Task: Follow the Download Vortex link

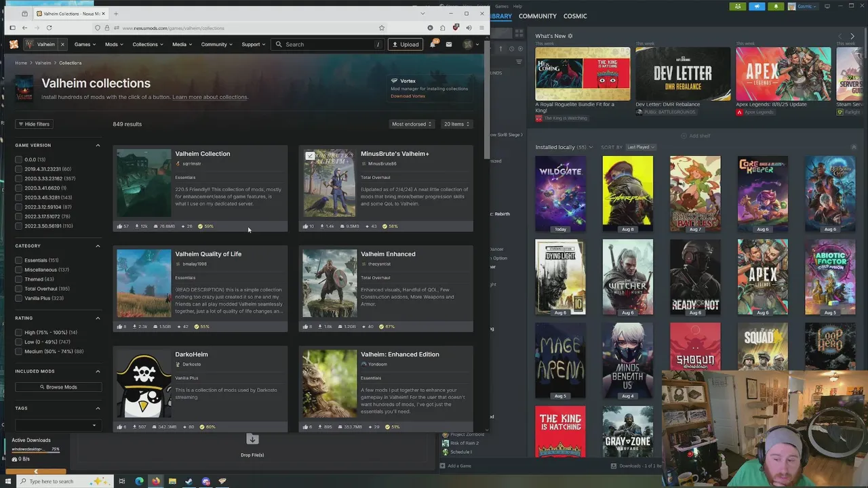Action: (x=408, y=96)
